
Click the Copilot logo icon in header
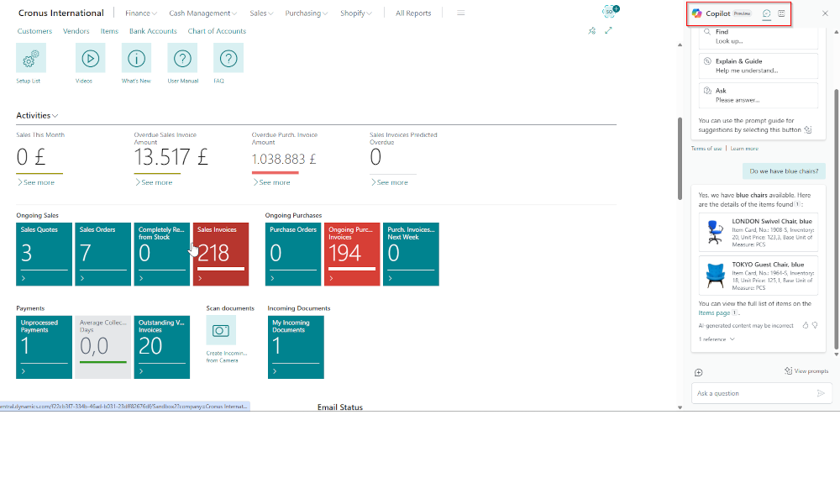click(696, 13)
